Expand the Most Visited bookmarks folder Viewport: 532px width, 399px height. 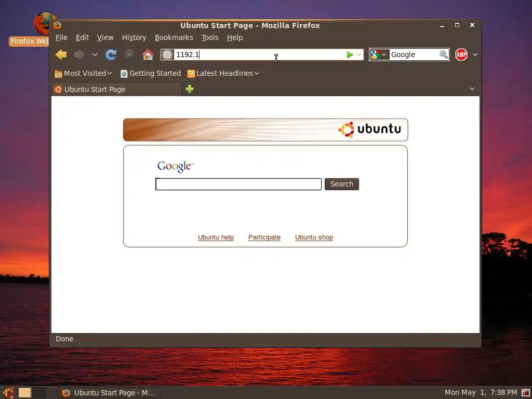pos(83,73)
